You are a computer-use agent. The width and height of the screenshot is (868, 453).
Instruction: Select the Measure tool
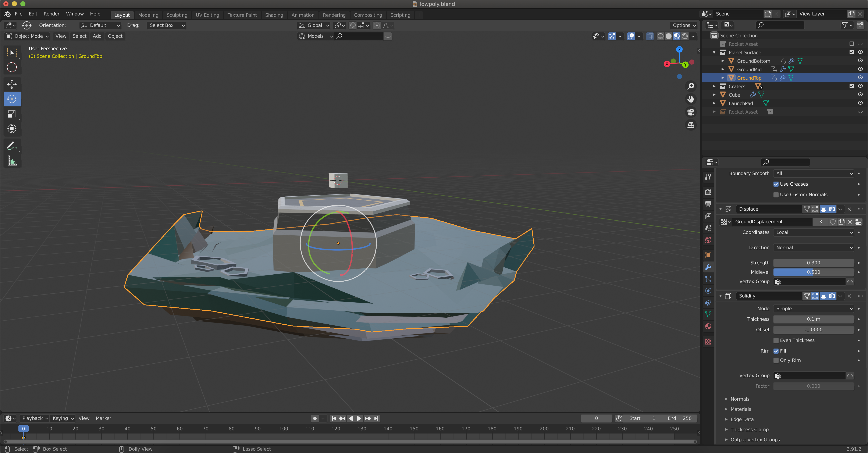(12, 161)
